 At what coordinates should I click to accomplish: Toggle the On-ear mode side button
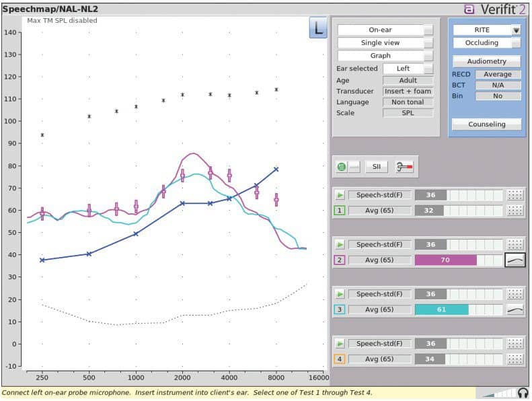(x=428, y=30)
